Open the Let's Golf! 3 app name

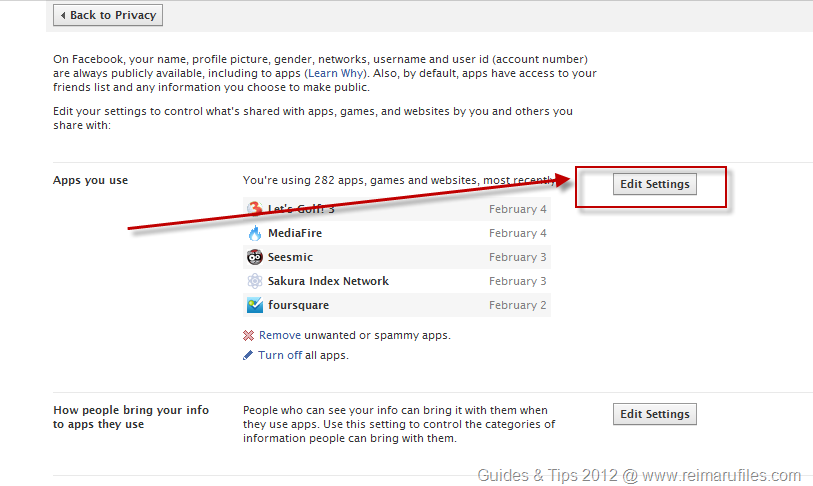pyautogui.click(x=301, y=209)
